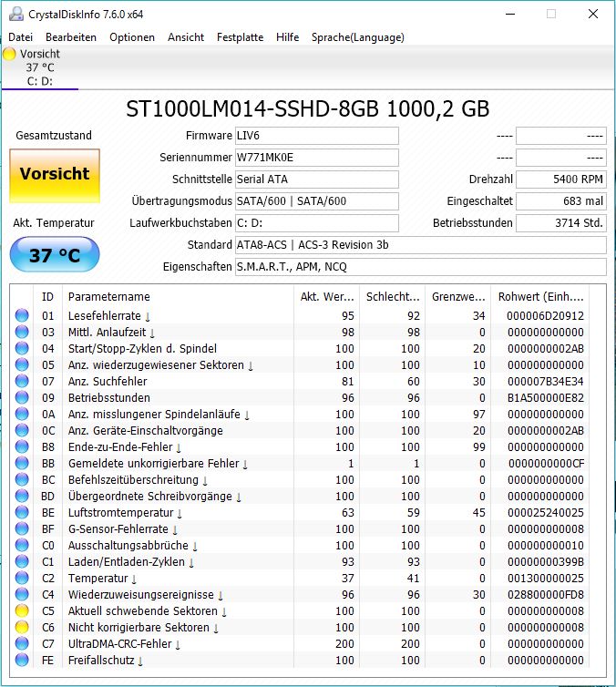Click the status icon for Freifallschutz
Screen dimensions: 616x687
coord(22,661)
